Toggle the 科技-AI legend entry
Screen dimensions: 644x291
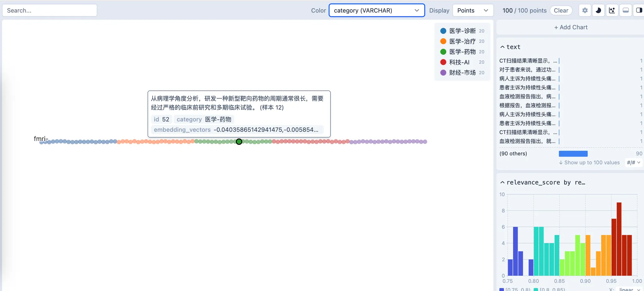(458, 62)
